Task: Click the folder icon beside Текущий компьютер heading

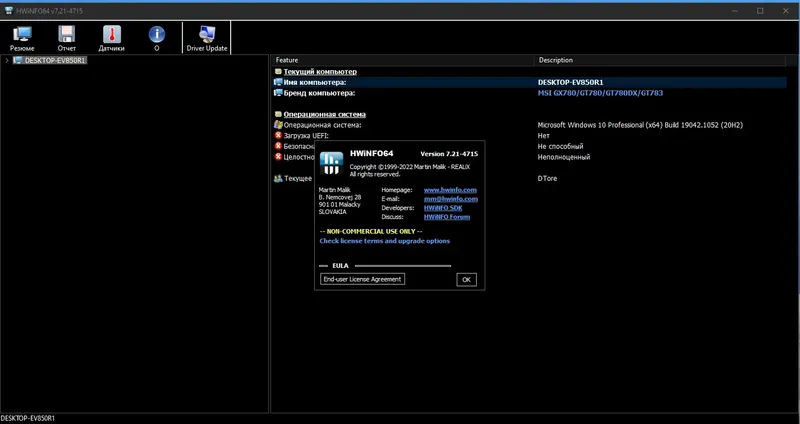Action: tap(278, 71)
